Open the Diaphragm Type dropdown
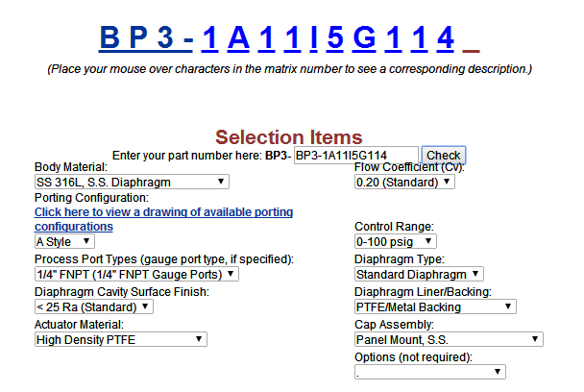Image resolution: width=584 pixels, height=392 pixels. [419, 274]
